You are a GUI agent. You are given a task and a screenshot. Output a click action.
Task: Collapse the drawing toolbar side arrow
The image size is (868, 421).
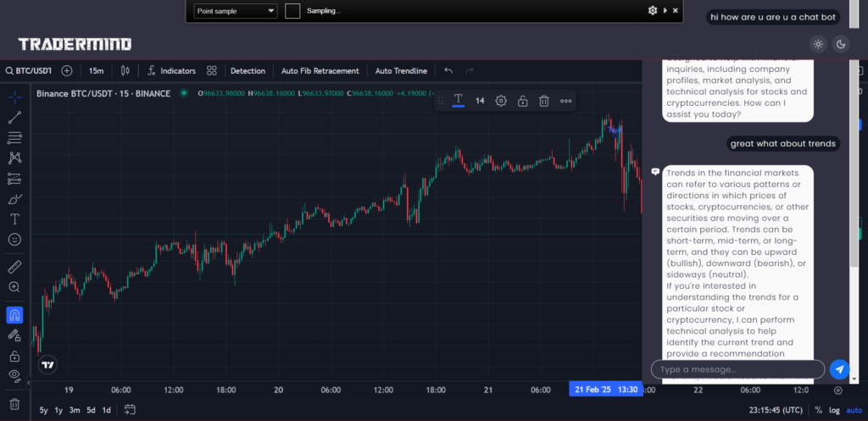[29, 382]
